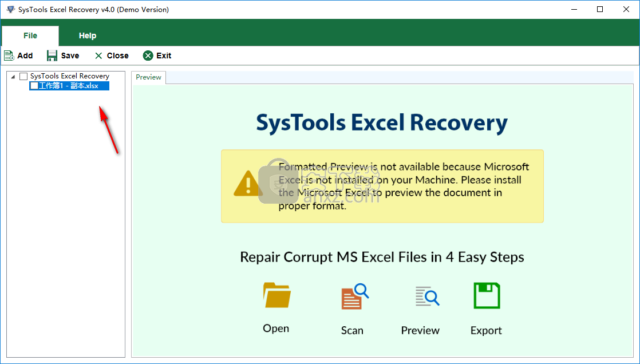Collapse the SysTools Excel Recovery tree node
Screen dimensions: 640x364
click(x=13, y=76)
